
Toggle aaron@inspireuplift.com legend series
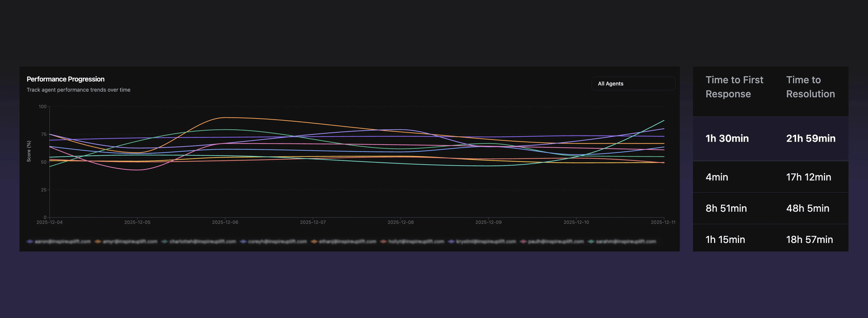pyautogui.click(x=59, y=242)
